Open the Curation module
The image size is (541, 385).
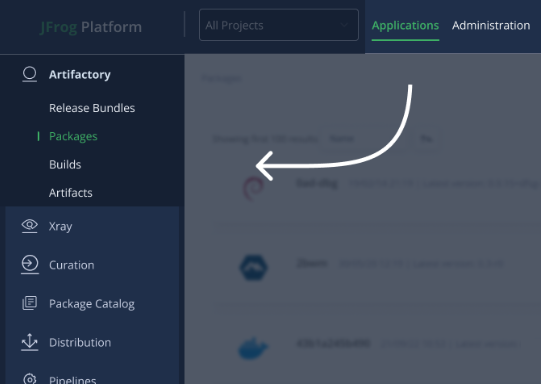71,265
